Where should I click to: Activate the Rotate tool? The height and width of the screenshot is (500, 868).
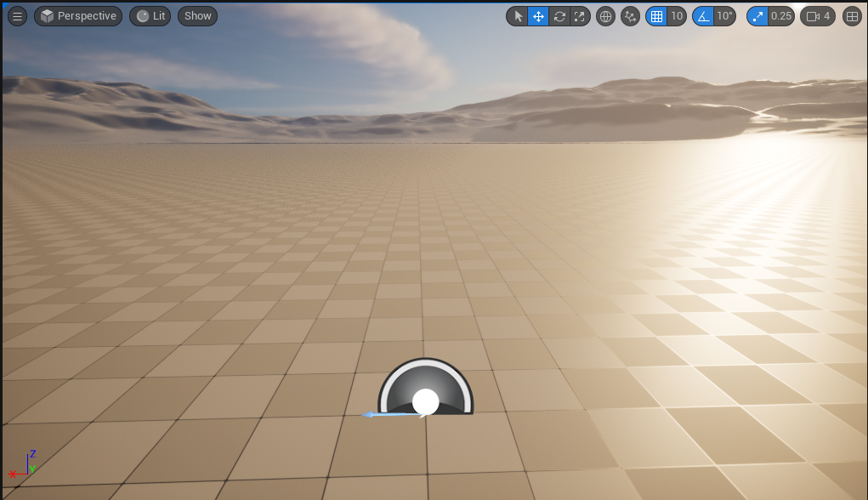pos(559,17)
